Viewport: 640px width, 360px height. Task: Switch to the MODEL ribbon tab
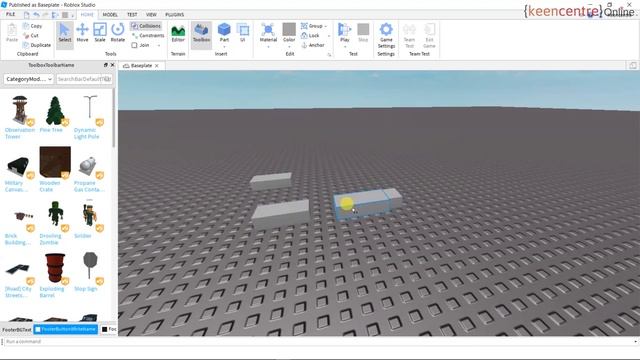click(110, 15)
